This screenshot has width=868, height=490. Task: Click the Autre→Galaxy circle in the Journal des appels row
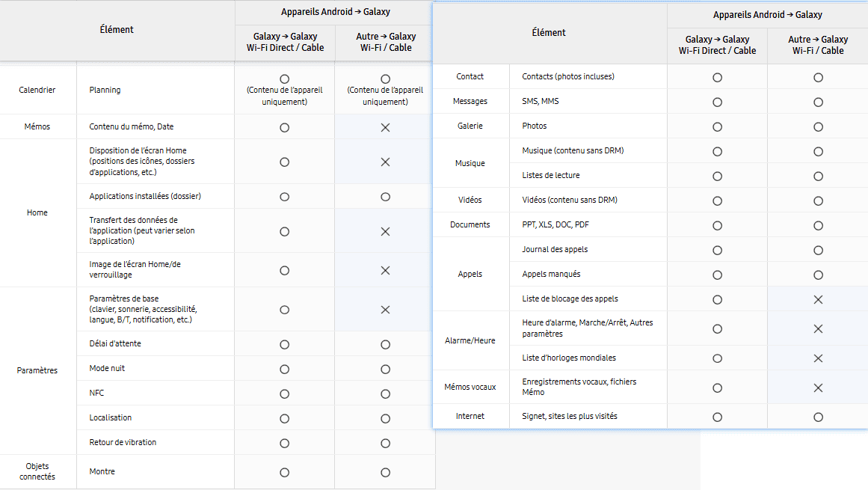tap(818, 251)
